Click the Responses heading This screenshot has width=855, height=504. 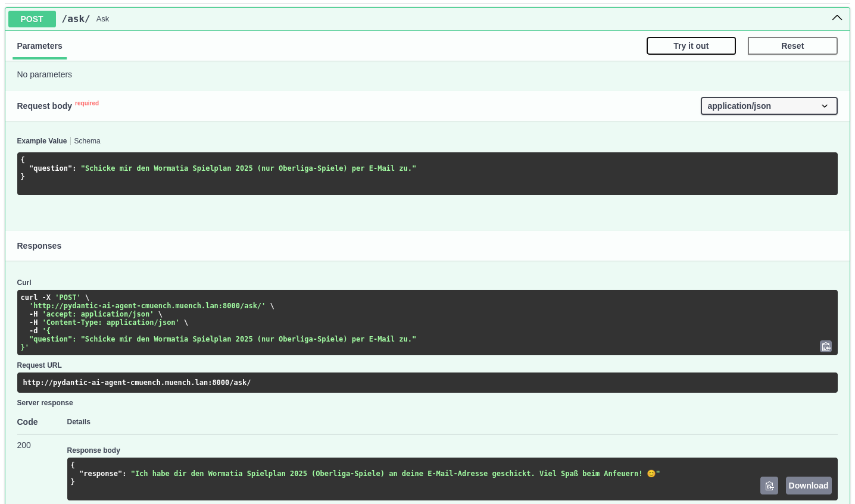click(x=39, y=246)
